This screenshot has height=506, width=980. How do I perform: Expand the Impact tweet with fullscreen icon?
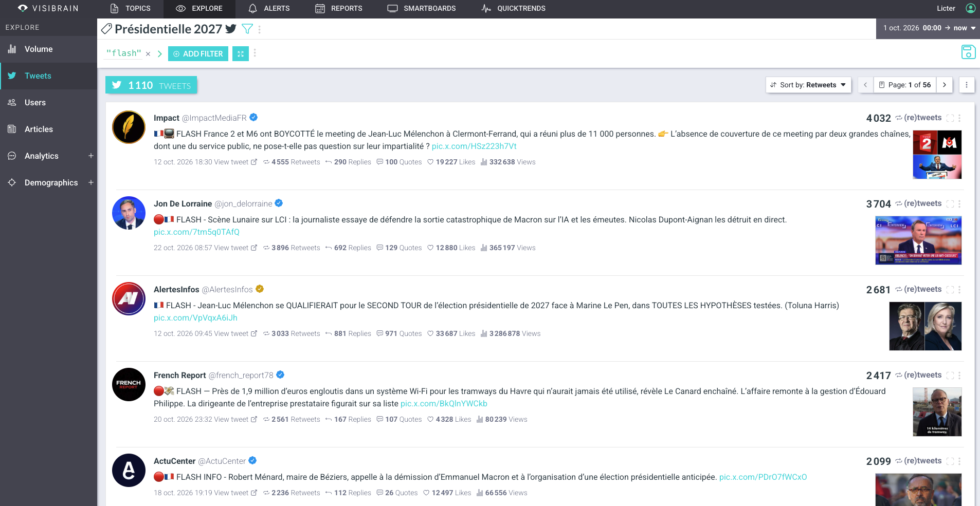point(950,118)
